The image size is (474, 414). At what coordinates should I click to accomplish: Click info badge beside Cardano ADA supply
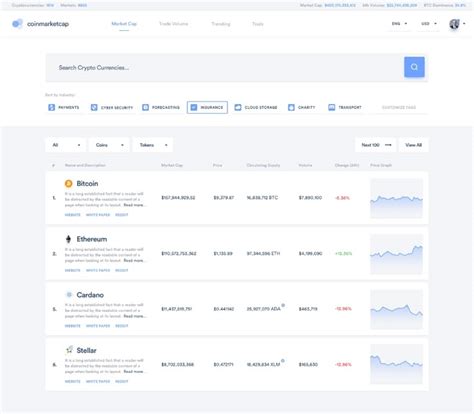click(283, 305)
